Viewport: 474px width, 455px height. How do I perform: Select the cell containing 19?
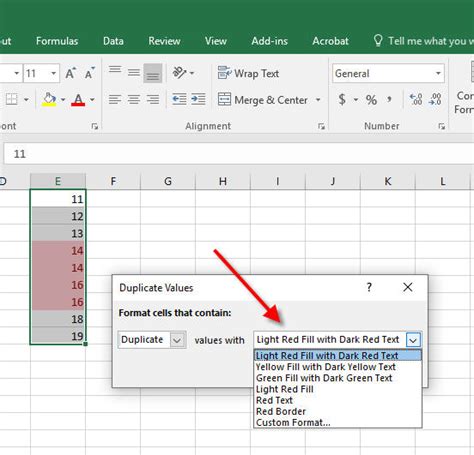tap(58, 336)
